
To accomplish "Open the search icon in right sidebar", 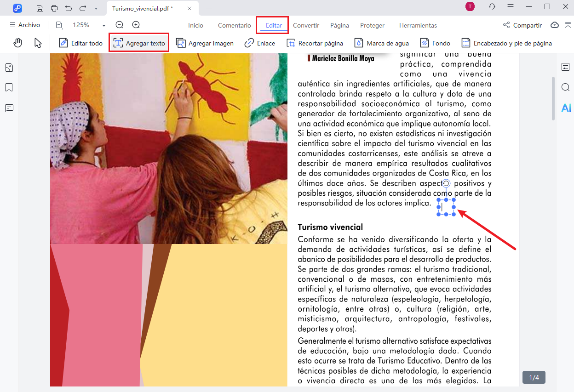I will (x=566, y=87).
